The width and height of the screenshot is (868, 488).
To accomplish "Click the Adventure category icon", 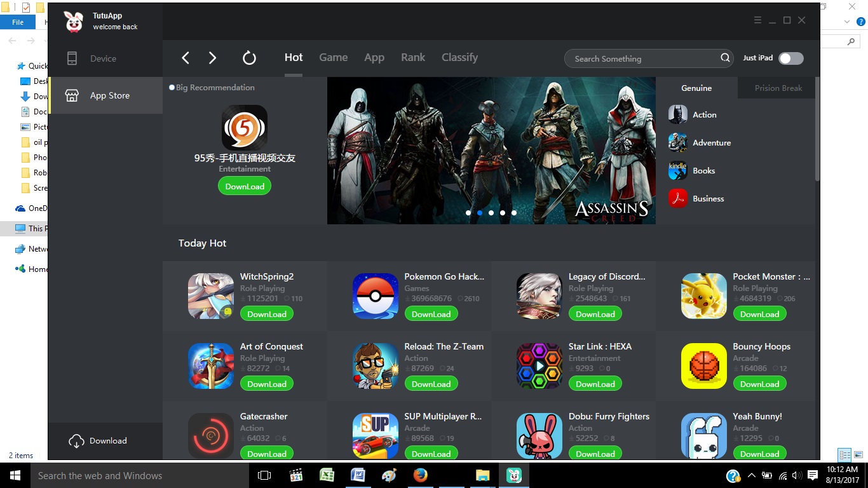I will pos(678,143).
